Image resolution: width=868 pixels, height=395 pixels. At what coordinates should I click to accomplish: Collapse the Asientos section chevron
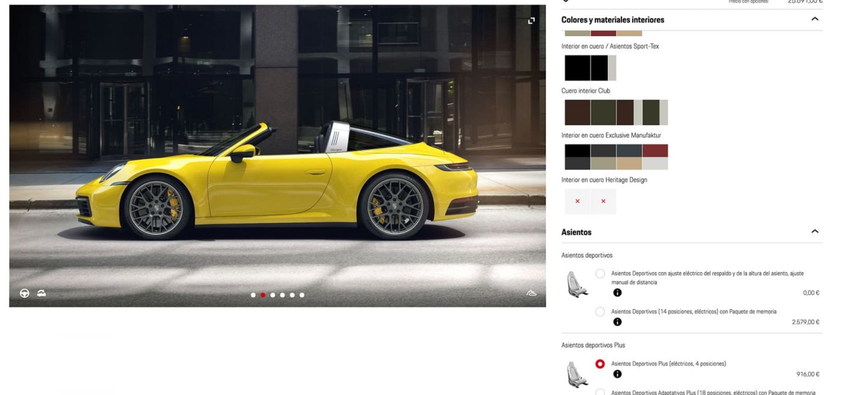[815, 232]
